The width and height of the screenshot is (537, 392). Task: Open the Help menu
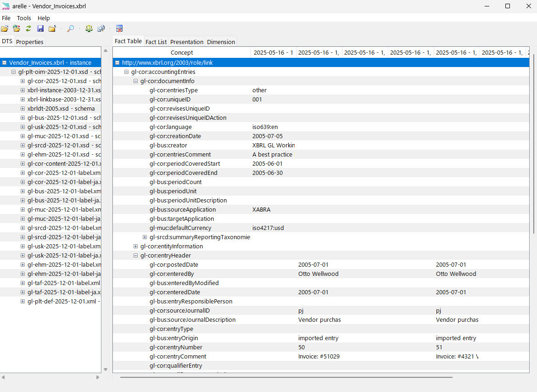click(x=44, y=18)
